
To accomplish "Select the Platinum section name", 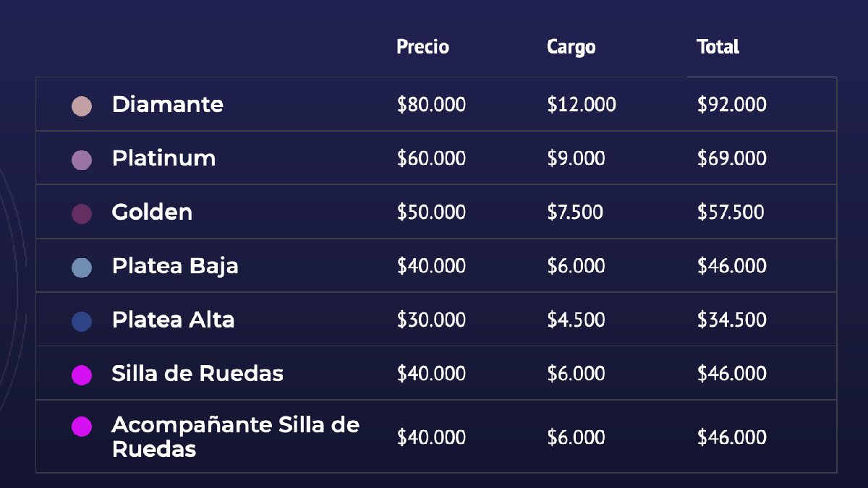I will pos(163,158).
